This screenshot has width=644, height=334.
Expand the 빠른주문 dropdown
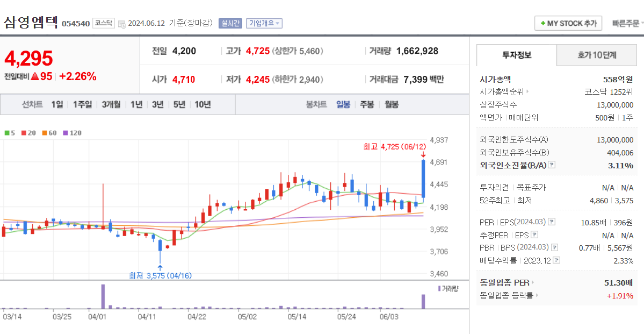coord(627,24)
